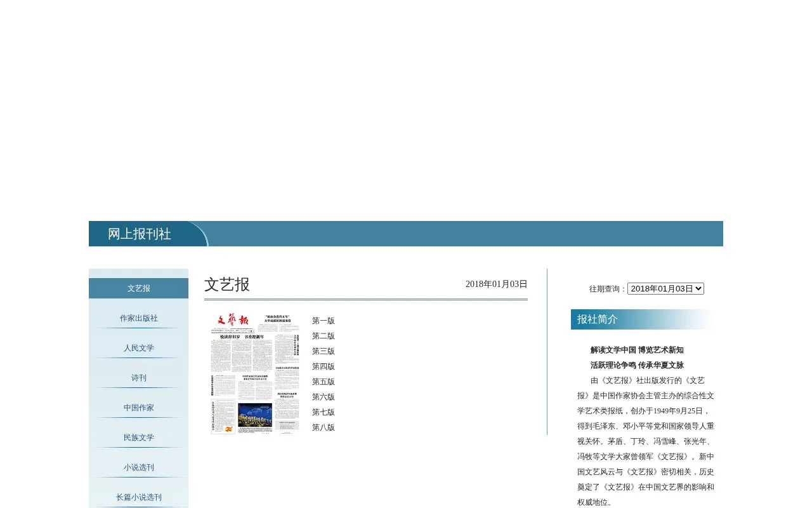Open 小说选刊 in the sidebar
The width and height of the screenshot is (812, 508).
(138, 467)
